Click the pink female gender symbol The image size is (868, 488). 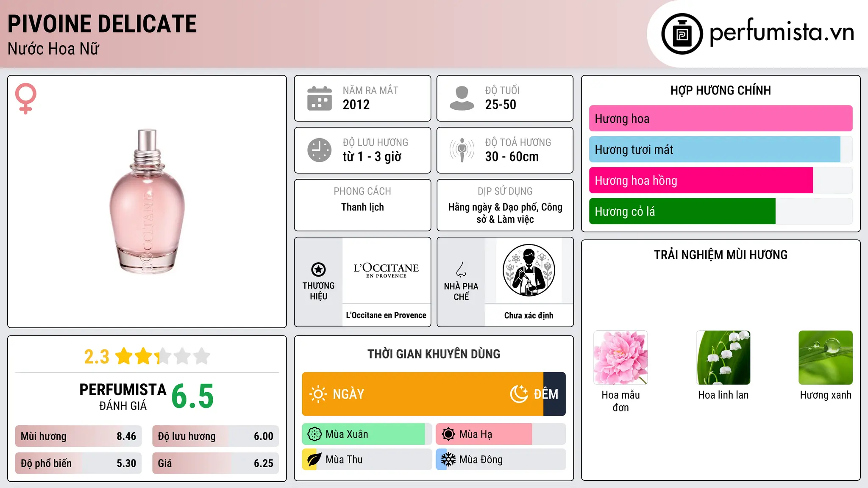click(x=25, y=98)
